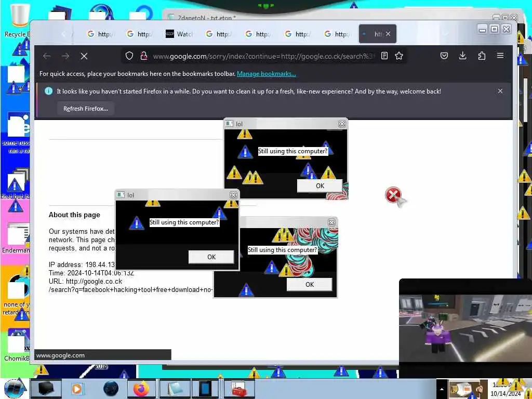Open the black box taskbar icon
This screenshot has width=532, height=399.
[x=46, y=389]
